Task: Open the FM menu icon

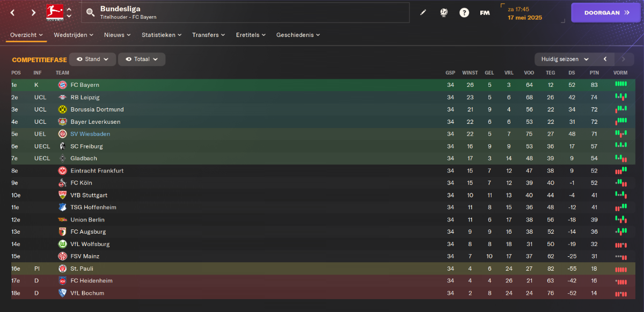Action: (x=485, y=12)
